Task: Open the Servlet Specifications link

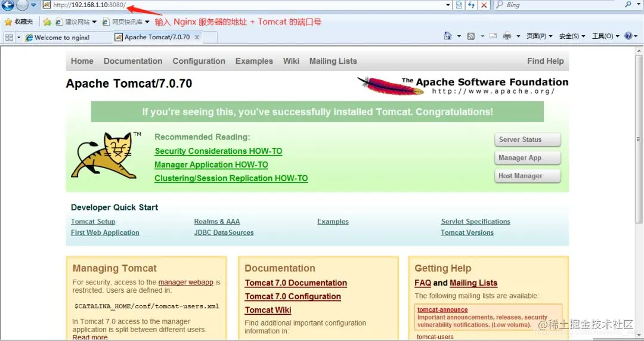Action: (476, 221)
